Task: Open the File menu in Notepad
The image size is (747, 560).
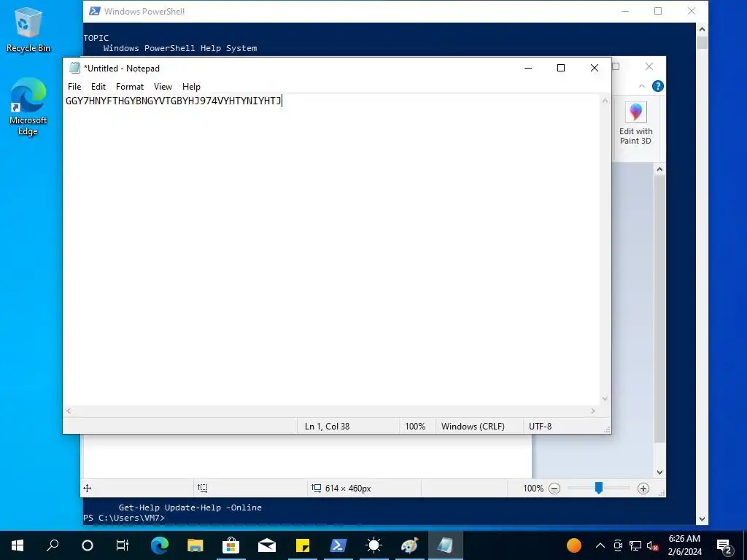Action: click(74, 87)
